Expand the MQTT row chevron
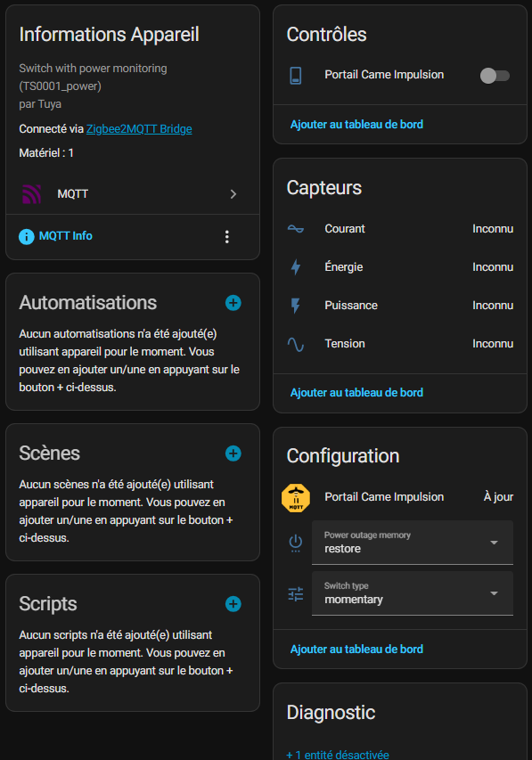The width and height of the screenshot is (532, 760). (233, 193)
